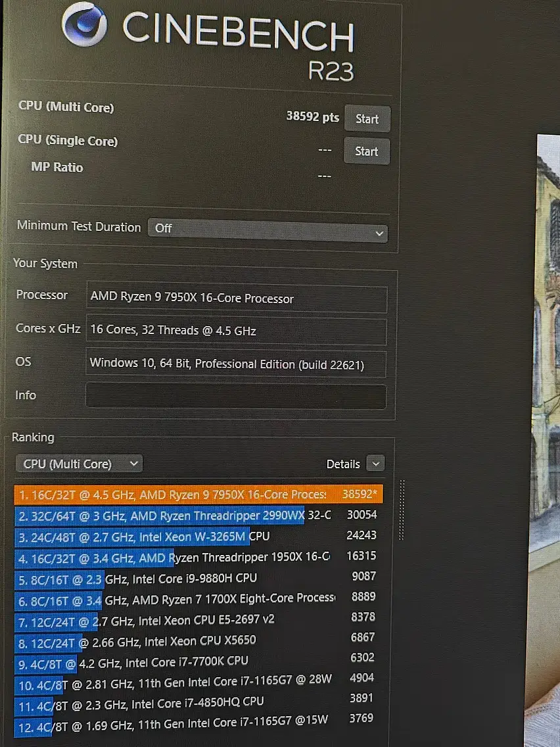Select the Core i7-4850HQ ranking row

198,702
